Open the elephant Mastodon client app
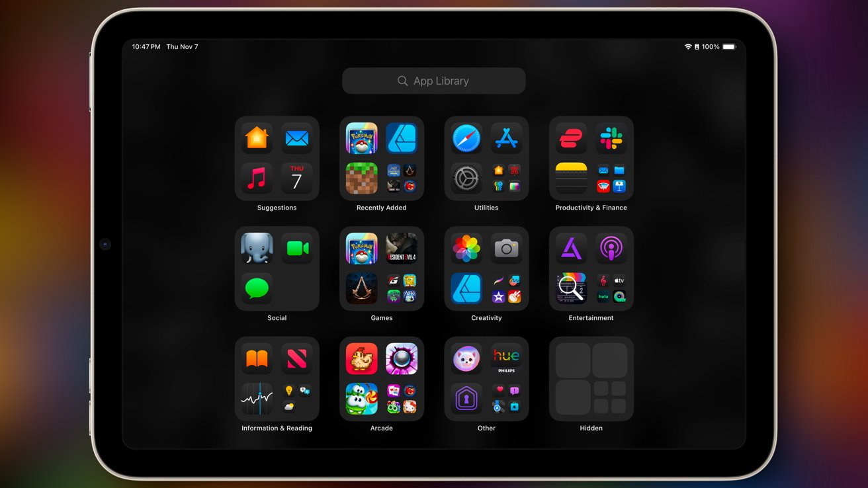Screen dimensions: 868x488 pyautogui.click(x=257, y=249)
